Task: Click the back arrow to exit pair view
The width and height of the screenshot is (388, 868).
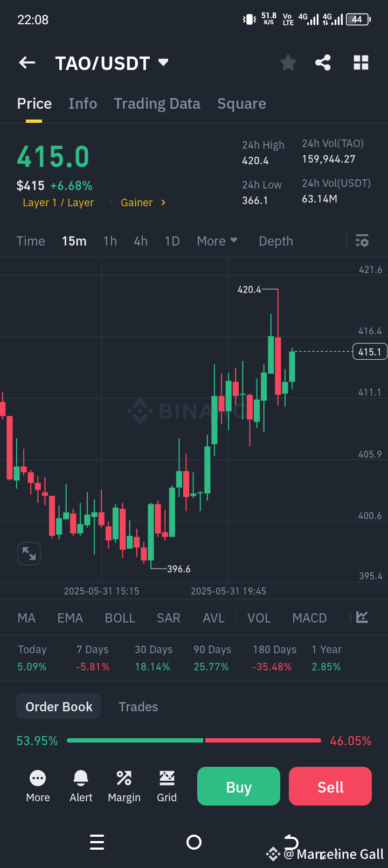Action: 26,62
